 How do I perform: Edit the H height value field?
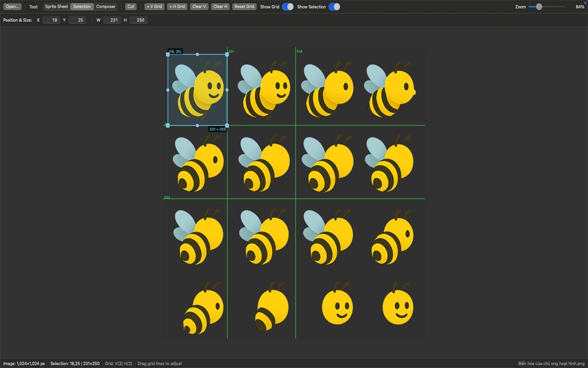pyautogui.click(x=139, y=20)
